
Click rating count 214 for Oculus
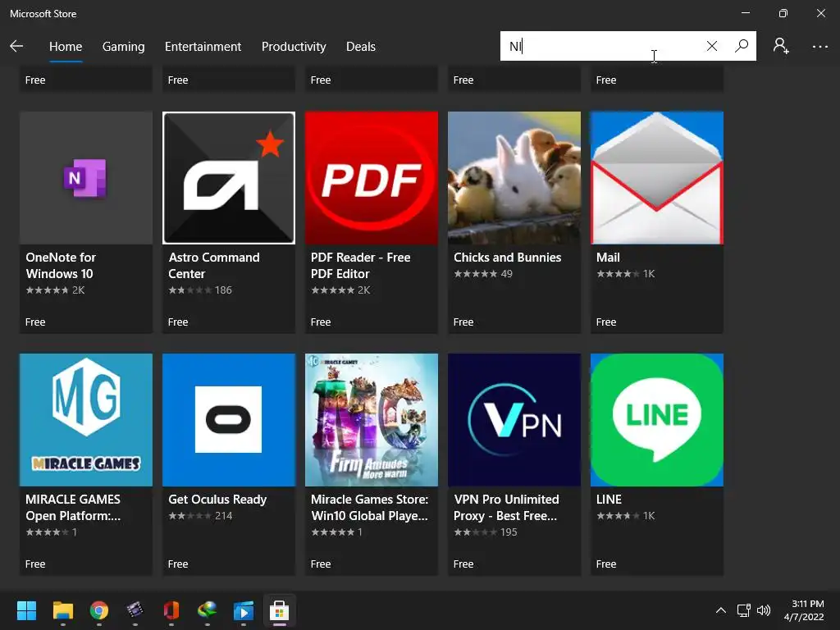pos(223,517)
